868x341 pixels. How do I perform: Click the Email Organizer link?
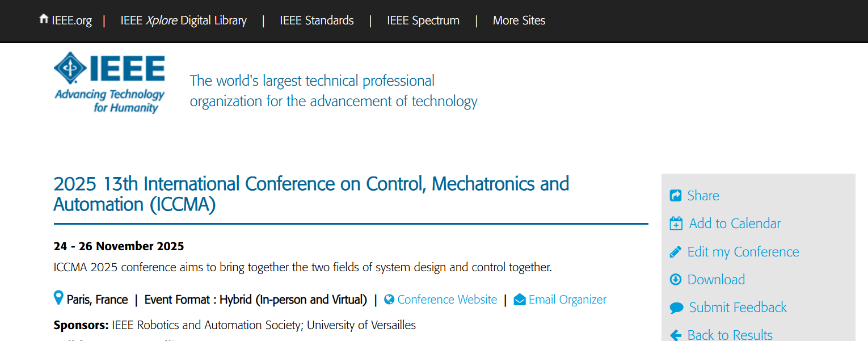(567, 300)
